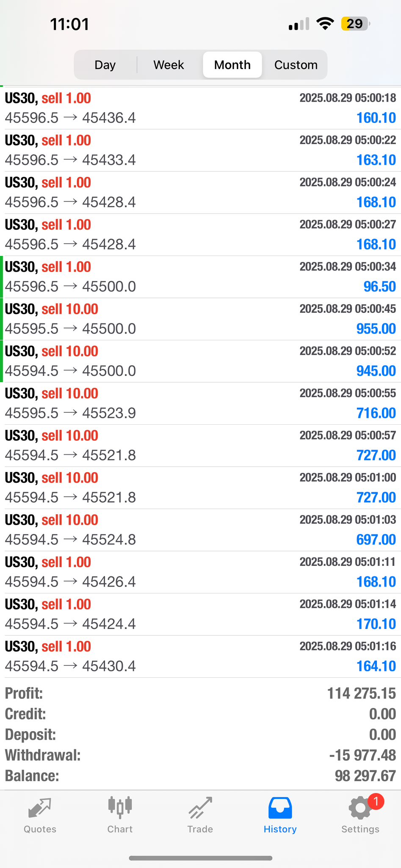The image size is (401, 868).
Task: Open the US30 trade with 955.00 profit
Action: (x=200, y=319)
